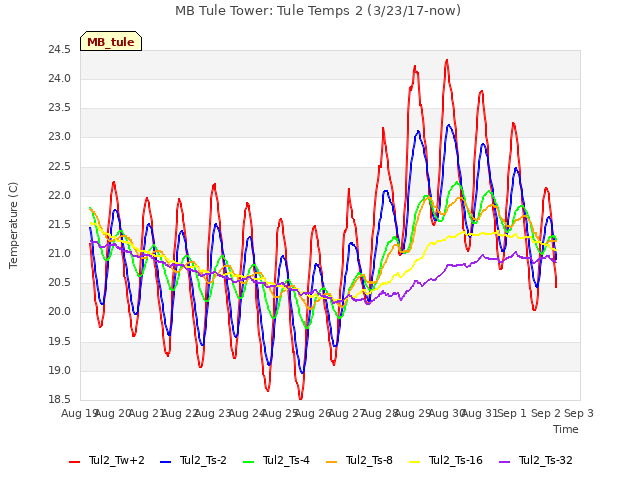Click the 22.5 y-axis tick label
Image resolution: width=640 pixels, height=480 pixels.
[x=60, y=167]
